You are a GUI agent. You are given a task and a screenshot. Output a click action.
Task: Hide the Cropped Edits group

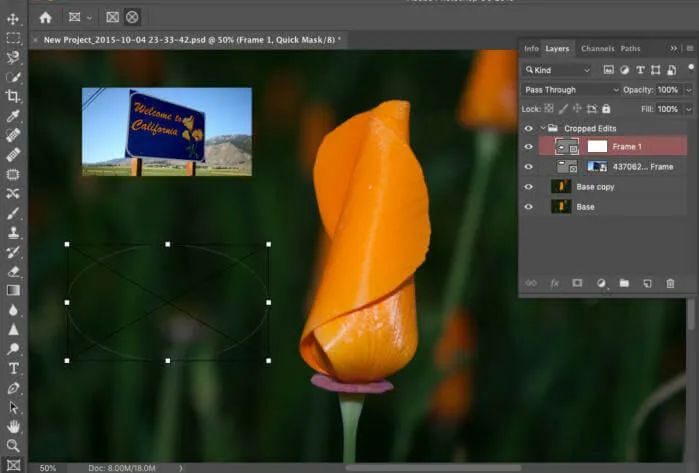pos(529,128)
